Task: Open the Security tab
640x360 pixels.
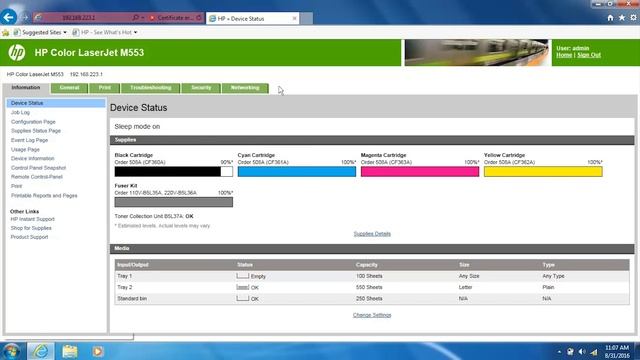Action: pyautogui.click(x=201, y=88)
